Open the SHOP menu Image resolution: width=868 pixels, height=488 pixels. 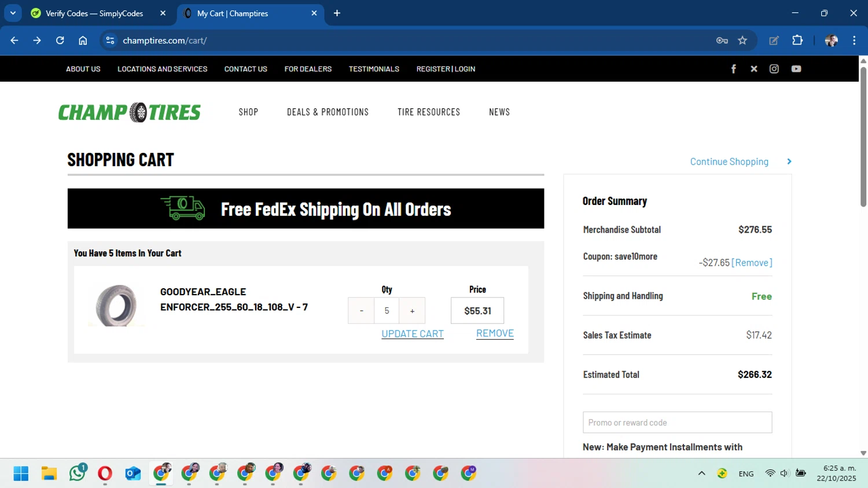coord(248,112)
